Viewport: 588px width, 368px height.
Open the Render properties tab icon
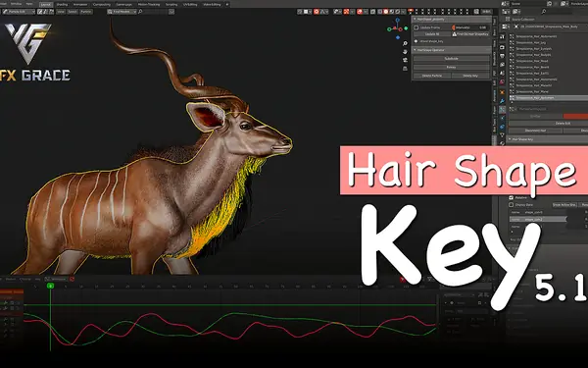[502, 47]
